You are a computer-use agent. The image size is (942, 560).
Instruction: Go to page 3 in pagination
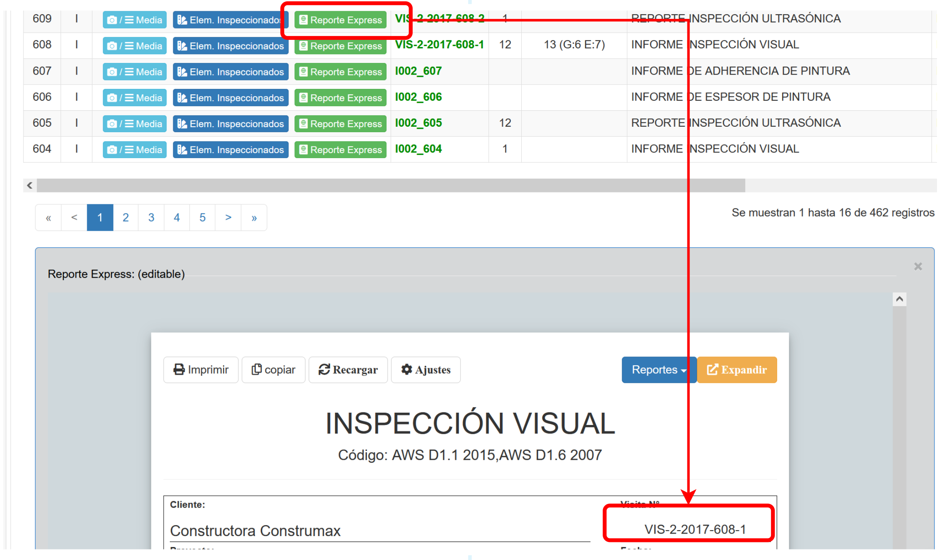(x=151, y=217)
